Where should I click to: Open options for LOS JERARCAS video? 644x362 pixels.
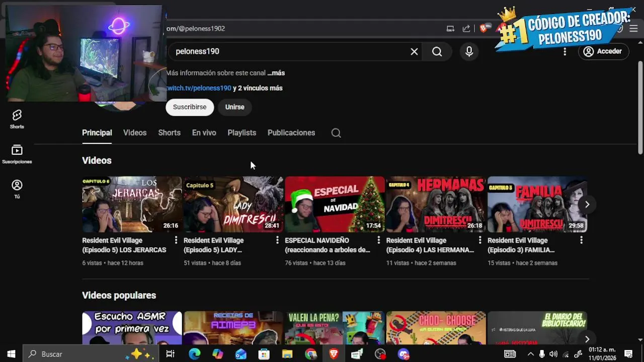point(176,240)
